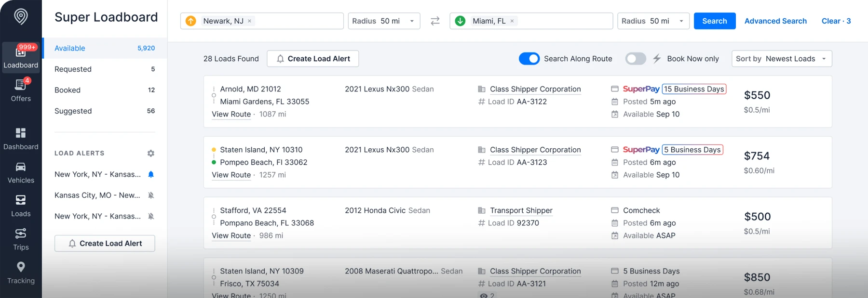Open Offers with 4 notifications
The height and width of the screenshot is (298, 868).
click(21, 90)
